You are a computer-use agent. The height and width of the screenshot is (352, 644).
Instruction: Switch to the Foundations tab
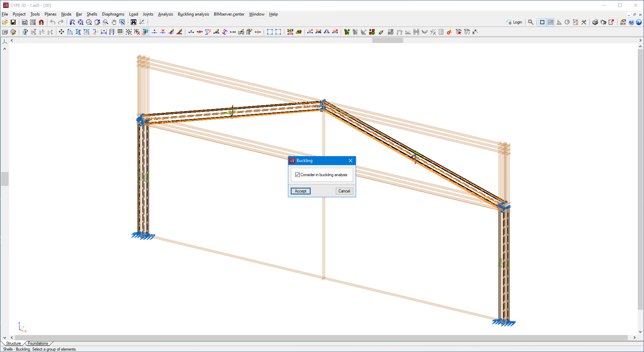38,344
